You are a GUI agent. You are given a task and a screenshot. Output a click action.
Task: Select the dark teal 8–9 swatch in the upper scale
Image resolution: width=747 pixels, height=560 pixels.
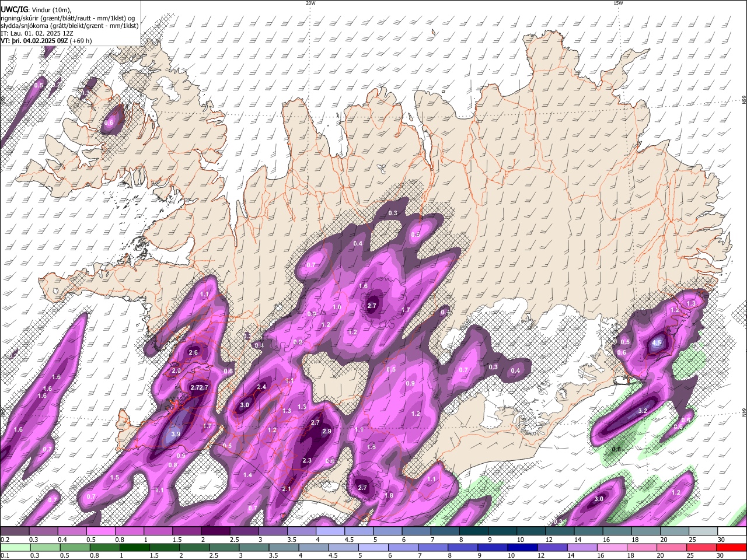pyautogui.click(x=474, y=531)
